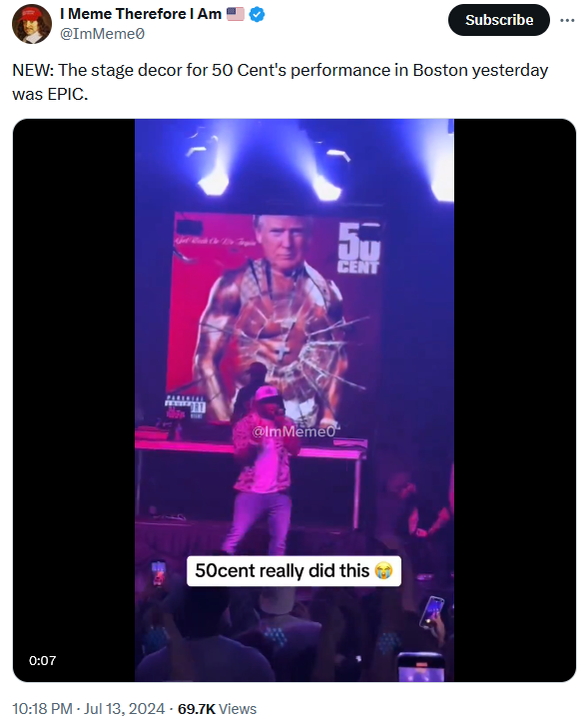Open the I Meme Therefore I Am profile name
The width and height of the screenshot is (588, 724).
[x=141, y=14]
